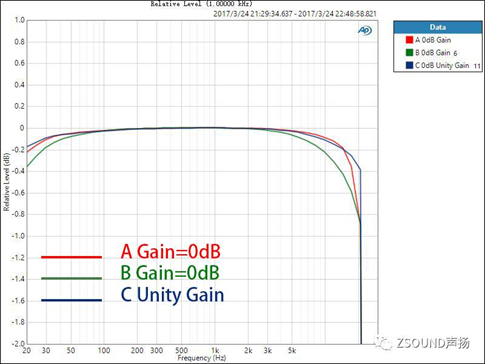Click the Data legend header
The height and width of the screenshot is (364, 485).
pos(437,27)
